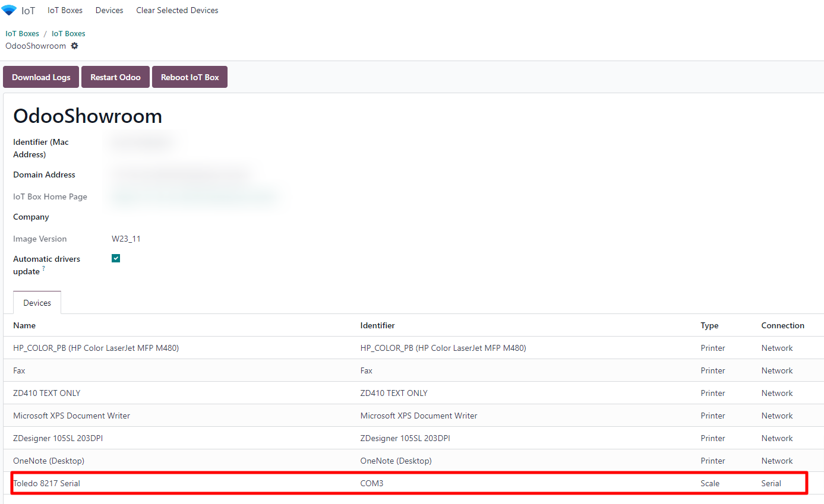
Task: Go to first IoT Boxes breadcrumb
Action: click(x=22, y=34)
